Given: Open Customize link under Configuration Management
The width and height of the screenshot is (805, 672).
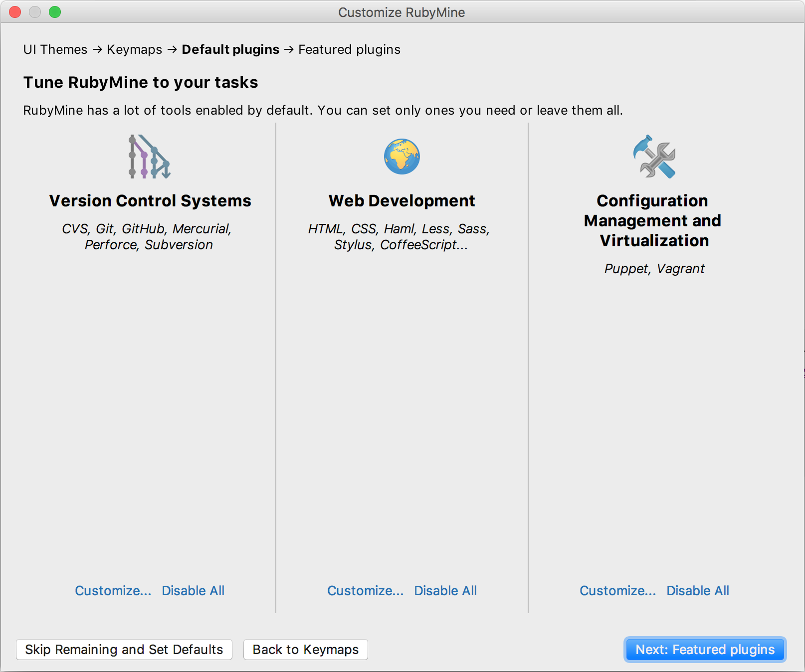Looking at the screenshot, I should click(x=618, y=591).
